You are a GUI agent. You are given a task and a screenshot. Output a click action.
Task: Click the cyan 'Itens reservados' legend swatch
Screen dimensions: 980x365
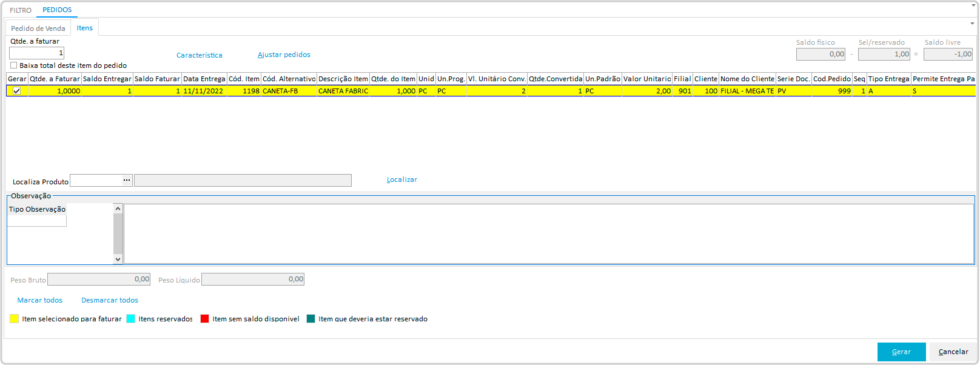[130, 319]
